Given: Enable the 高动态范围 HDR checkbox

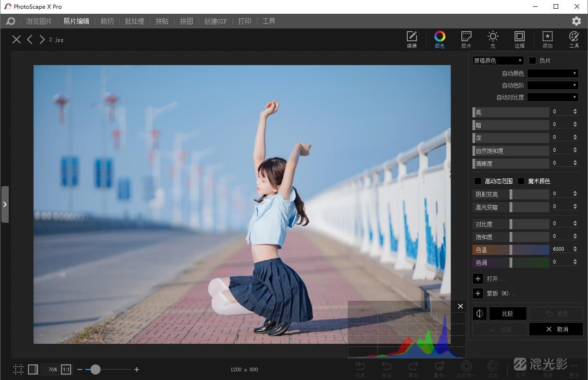Looking at the screenshot, I should [x=478, y=181].
